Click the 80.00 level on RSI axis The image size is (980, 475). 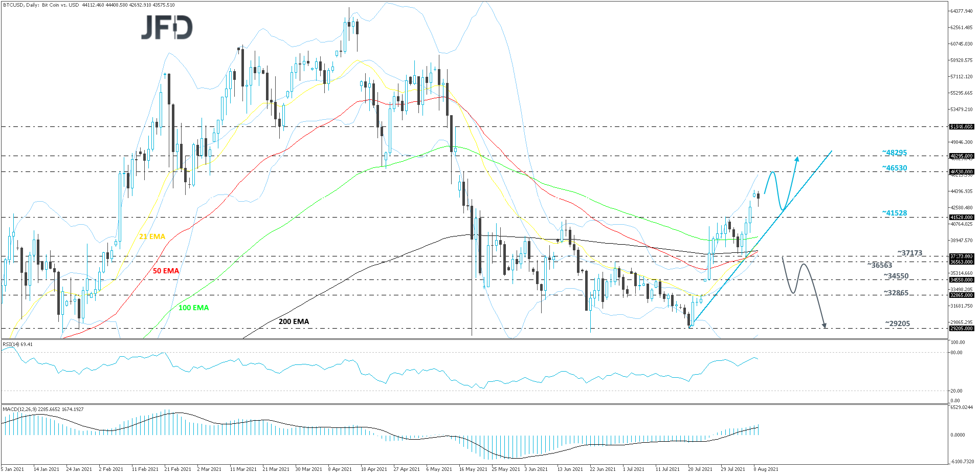click(x=956, y=353)
